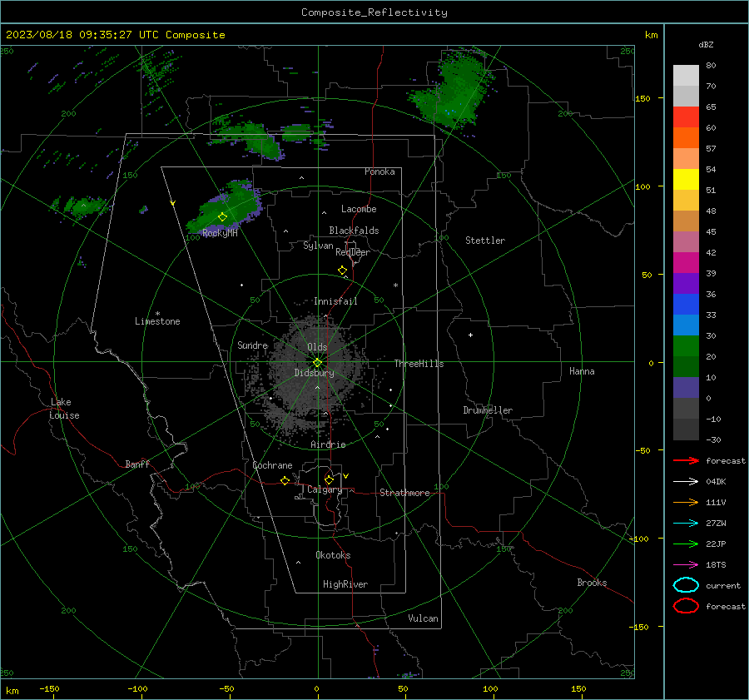
Task: Click the Innisfail label
Action: click(x=335, y=301)
